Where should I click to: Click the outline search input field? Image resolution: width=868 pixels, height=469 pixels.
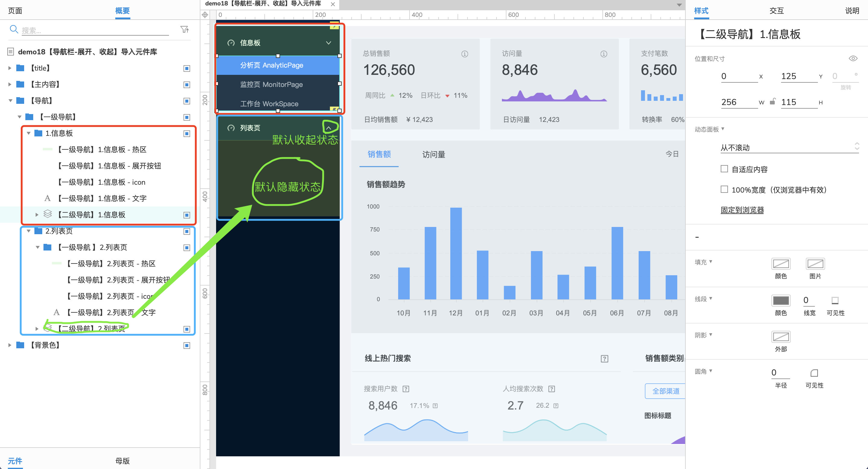point(95,30)
